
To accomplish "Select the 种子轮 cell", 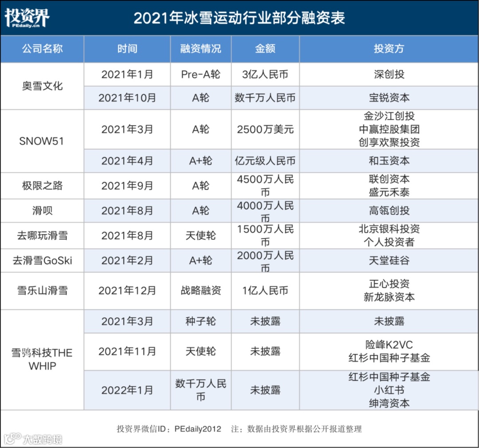I will [x=200, y=321].
